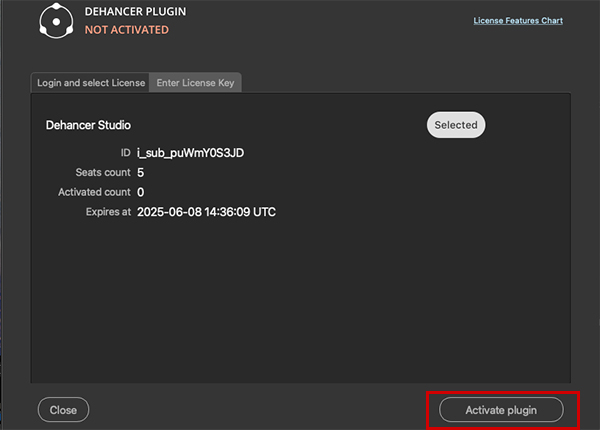The height and width of the screenshot is (430, 600).
Task: Click the Activate plugin button
Action: click(501, 410)
